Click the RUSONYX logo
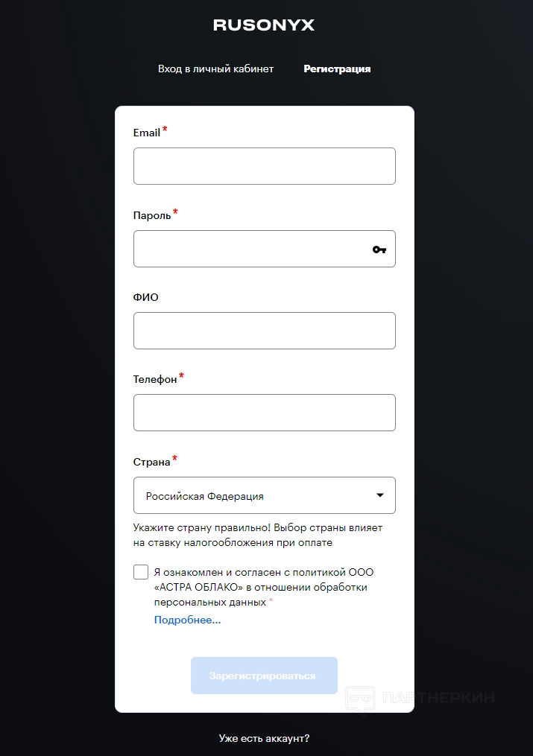Screen dimensions: 533x756 coord(264,25)
